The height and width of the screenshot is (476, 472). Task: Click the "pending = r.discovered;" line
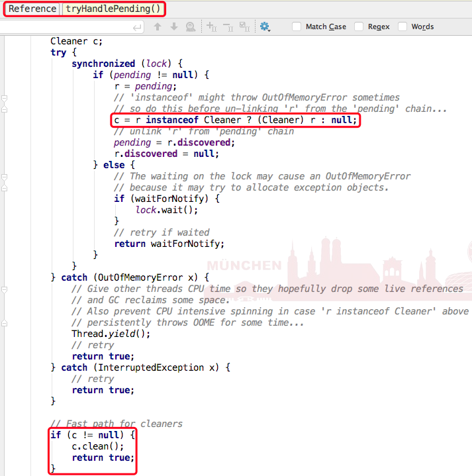pyautogui.click(x=175, y=142)
